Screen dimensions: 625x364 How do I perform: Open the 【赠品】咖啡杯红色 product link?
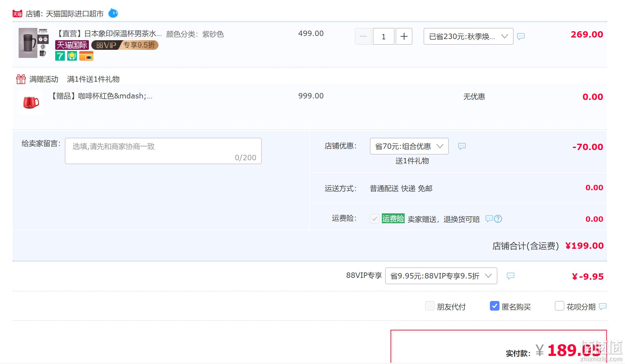tap(101, 96)
